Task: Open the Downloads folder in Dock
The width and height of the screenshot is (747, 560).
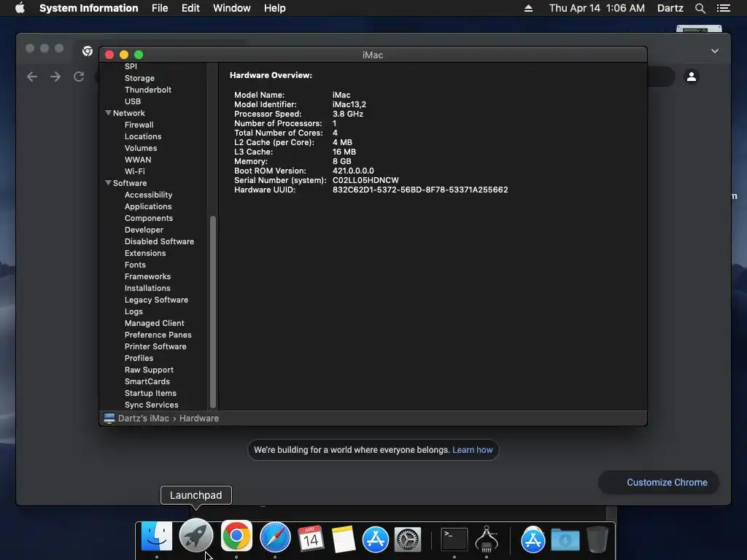Action: coord(565,540)
